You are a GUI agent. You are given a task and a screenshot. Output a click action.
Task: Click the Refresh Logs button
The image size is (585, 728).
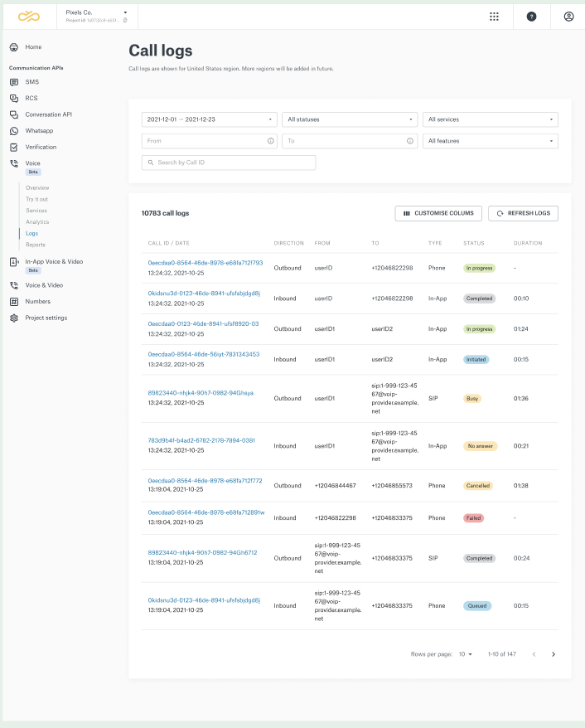pos(523,213)
